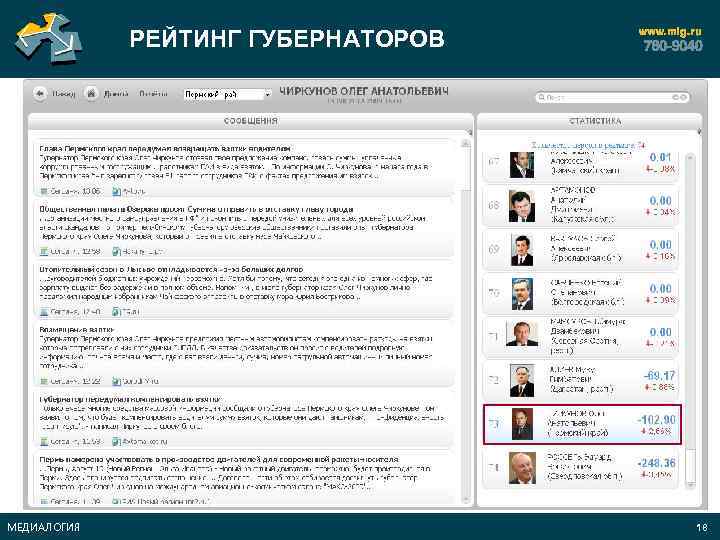Click photo in highlighted rank 73 row
This screenshot has height=540, width=720.
(x=523, y=424)
